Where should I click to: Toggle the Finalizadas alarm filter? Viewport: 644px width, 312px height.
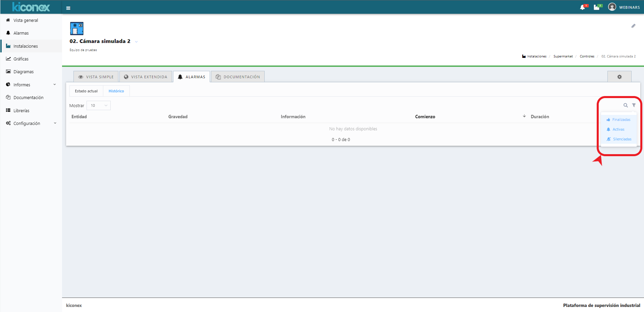(x=619, y=120)
